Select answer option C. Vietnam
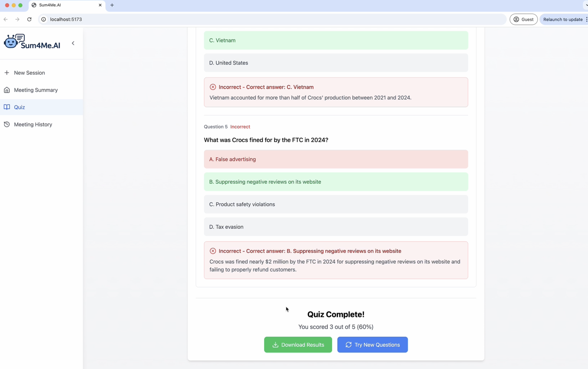Screen dimensions: 588x369 coord(336,40)
